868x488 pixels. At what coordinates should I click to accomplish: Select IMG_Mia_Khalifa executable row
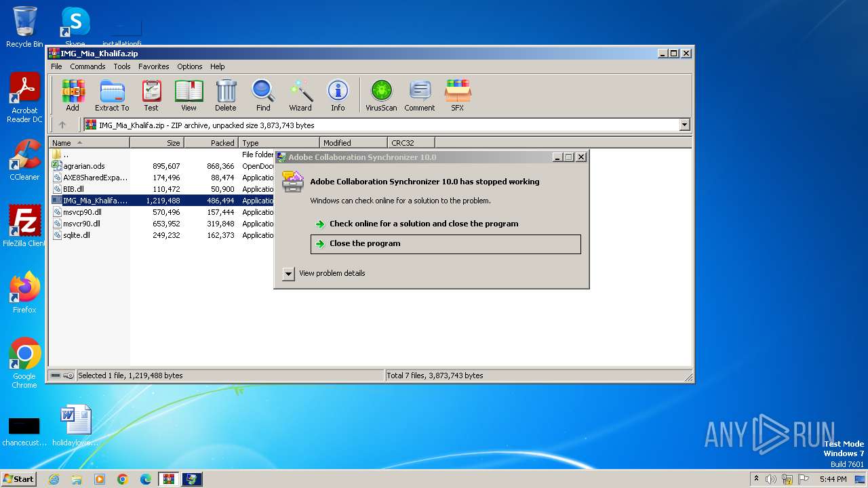tap(162, 201)
